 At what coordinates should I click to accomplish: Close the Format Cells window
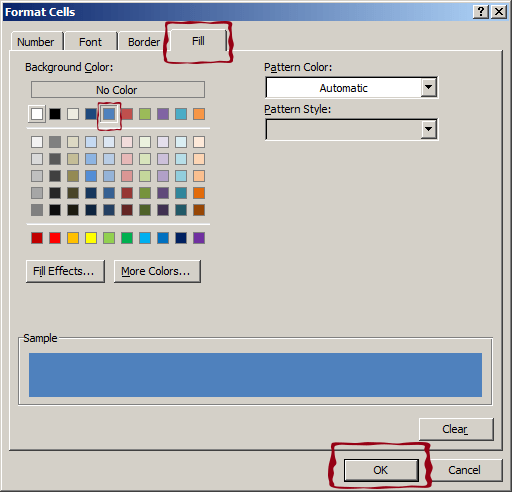(x=499, y=12)
